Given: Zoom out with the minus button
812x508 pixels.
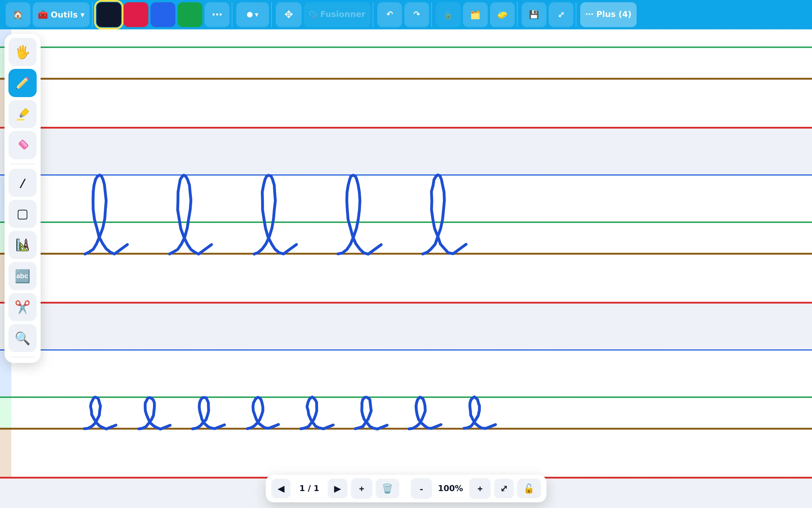Looking at the screenshot, I should [x=421, y=489].
